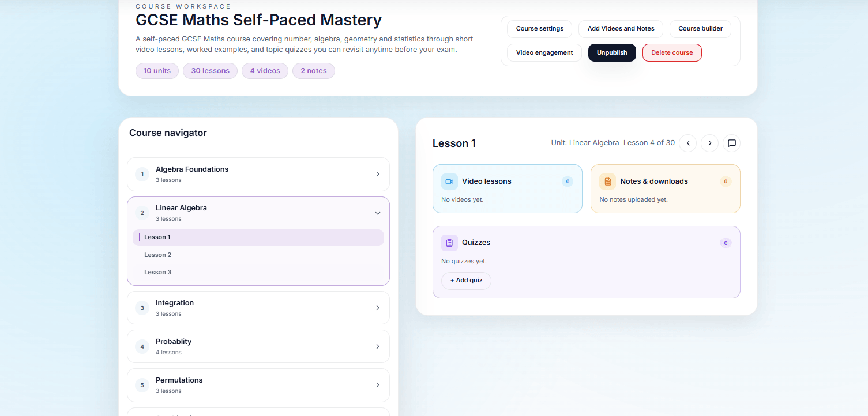This screenshot has height=416, width=868.
Task: Select Lesson 1 in Linear Algebra
Action: click(258, 237)
